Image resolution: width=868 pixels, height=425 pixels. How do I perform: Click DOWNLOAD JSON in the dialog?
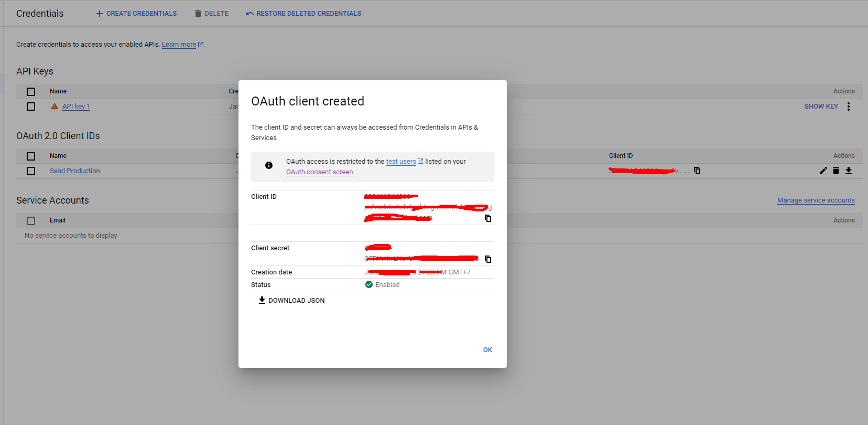(291, 301)
